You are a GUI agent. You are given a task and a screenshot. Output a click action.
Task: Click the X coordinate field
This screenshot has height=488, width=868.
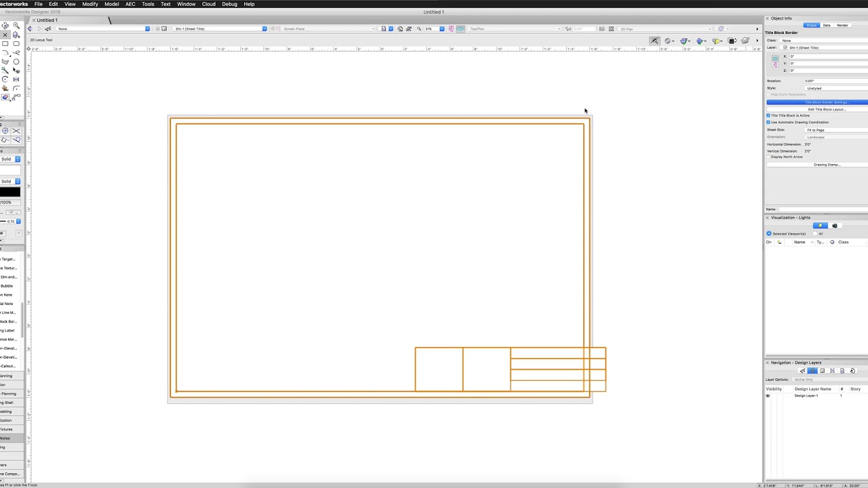tap(829, 56)
